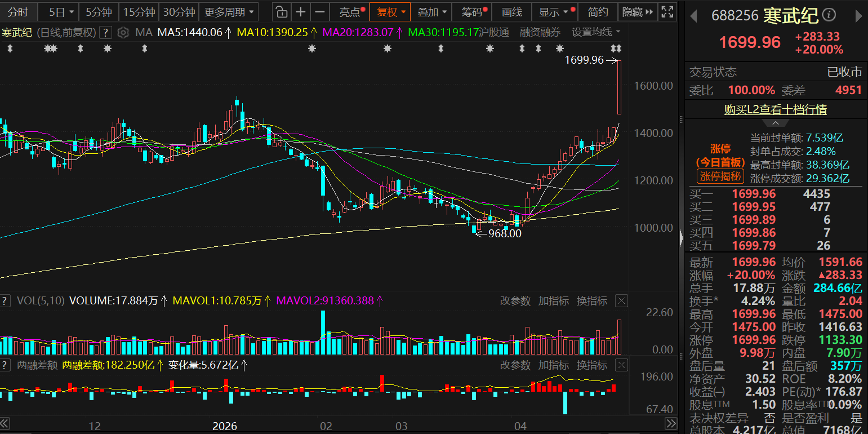Zoom in the chart with the plus icon
This screenshot has height=434, width=868.
pyautogui.click(x=301, y=12)
